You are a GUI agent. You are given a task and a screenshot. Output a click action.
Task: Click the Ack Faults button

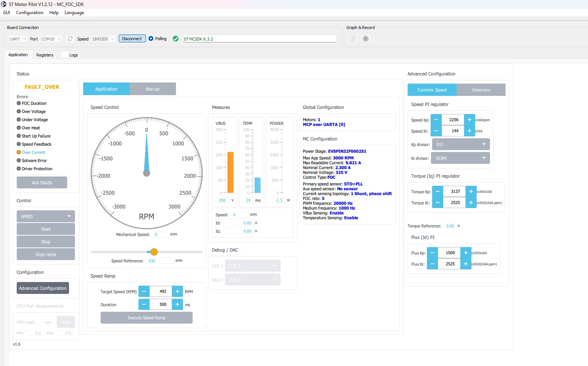click(x=42, y=182)
